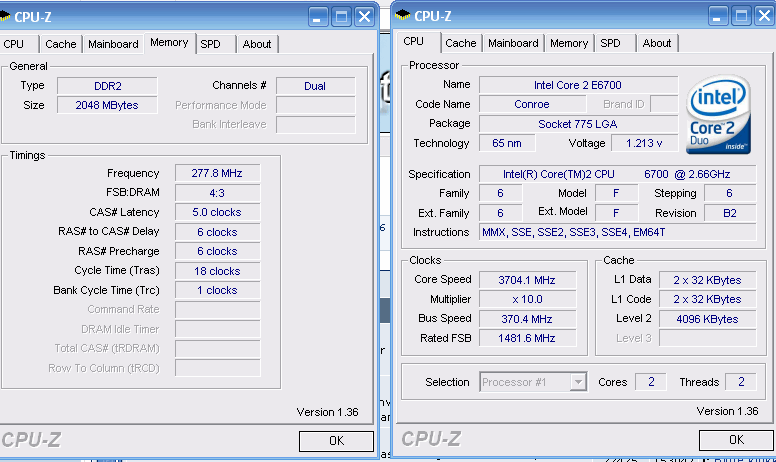Click the Dual channels value
Image resolution: width=776 pixels, height=462 pixels.
[315, 86]
